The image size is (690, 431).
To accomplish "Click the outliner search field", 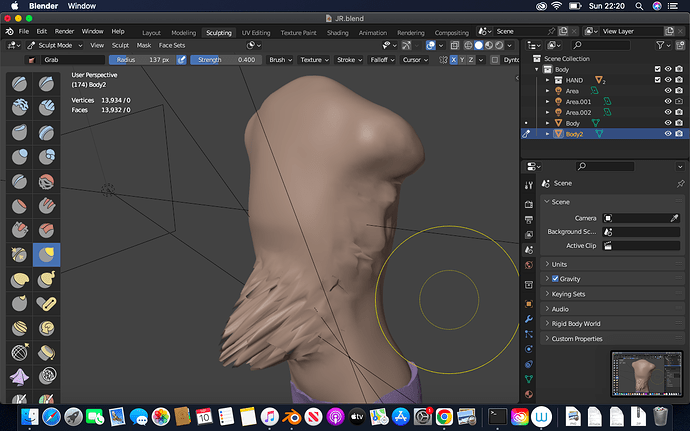I will (x=601, y=45).
